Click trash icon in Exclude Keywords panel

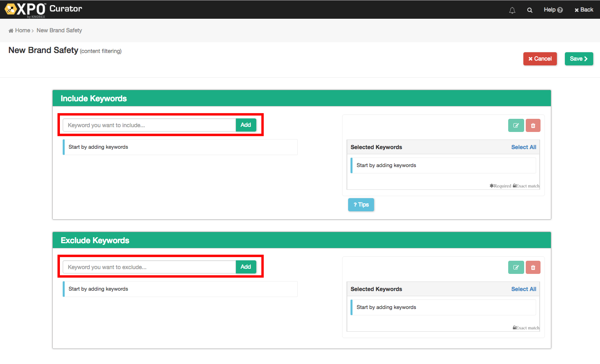pyautogui.click(x=533, y=268)
